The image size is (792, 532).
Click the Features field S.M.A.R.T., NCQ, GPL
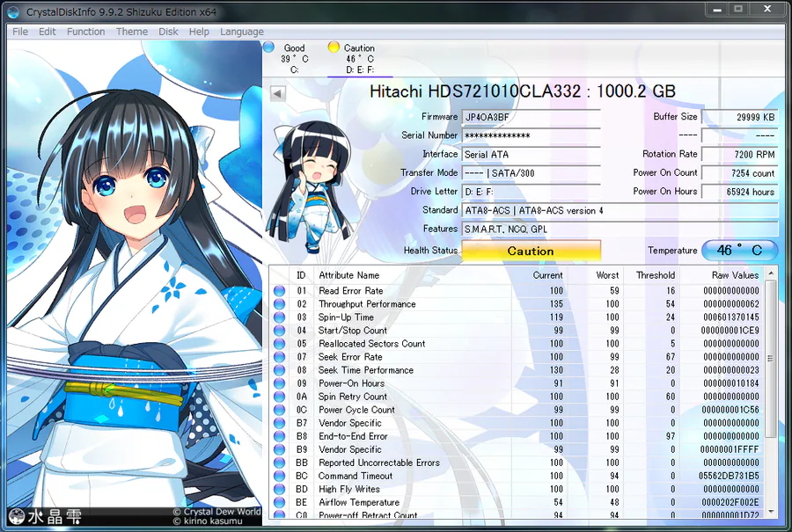click(620, 230)
